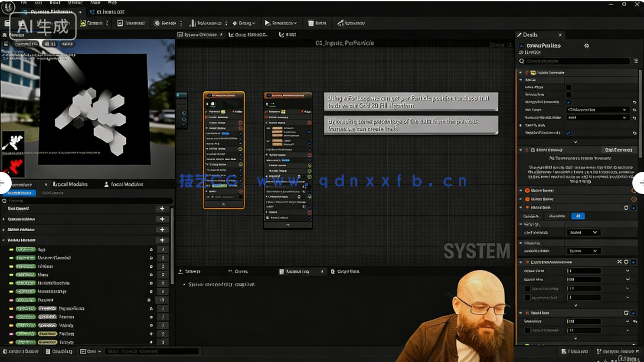
Task: Collapse the orange-highlighted emitter node using bottom chevron
Action: pyautogui.click(x=223, y=205)
